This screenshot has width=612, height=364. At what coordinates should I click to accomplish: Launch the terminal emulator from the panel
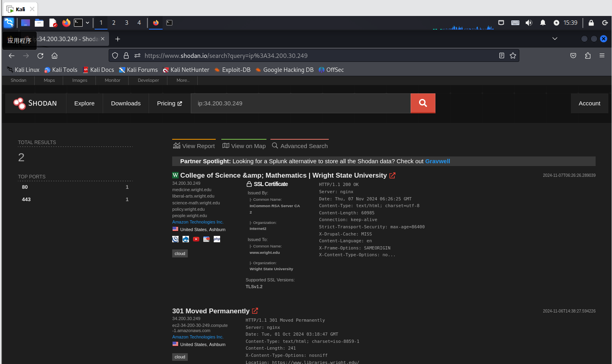click(78, 23)
